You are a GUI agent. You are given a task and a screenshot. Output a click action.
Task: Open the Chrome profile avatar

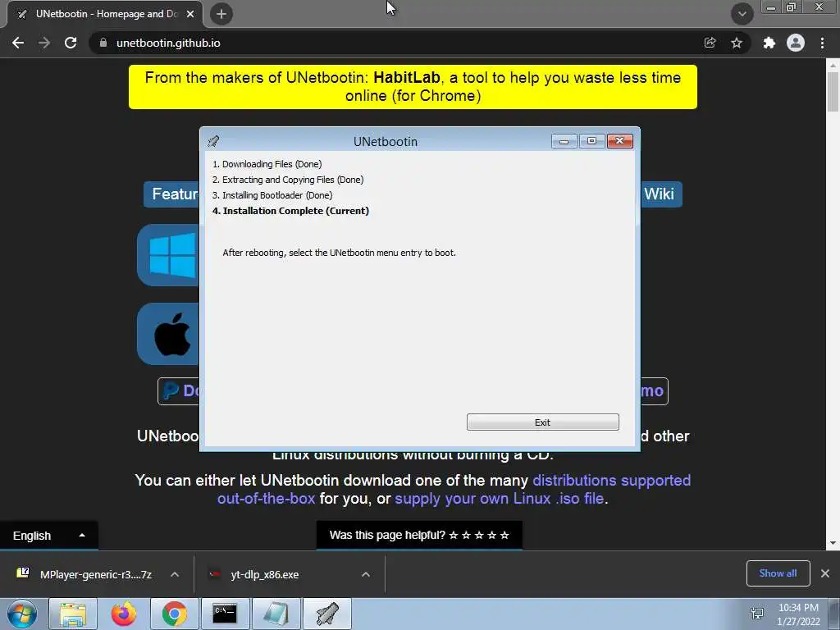pyautogui.click(x=796, y=43)
